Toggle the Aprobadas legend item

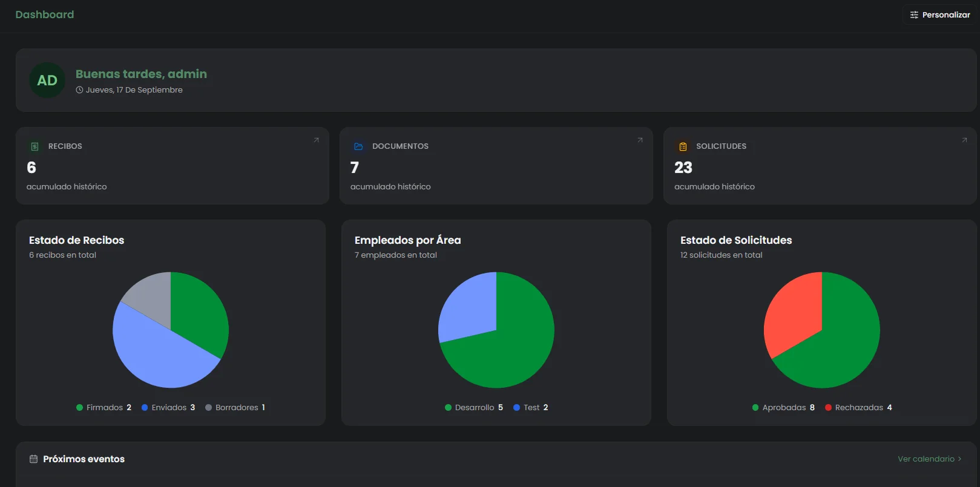(x=783, y=408)
